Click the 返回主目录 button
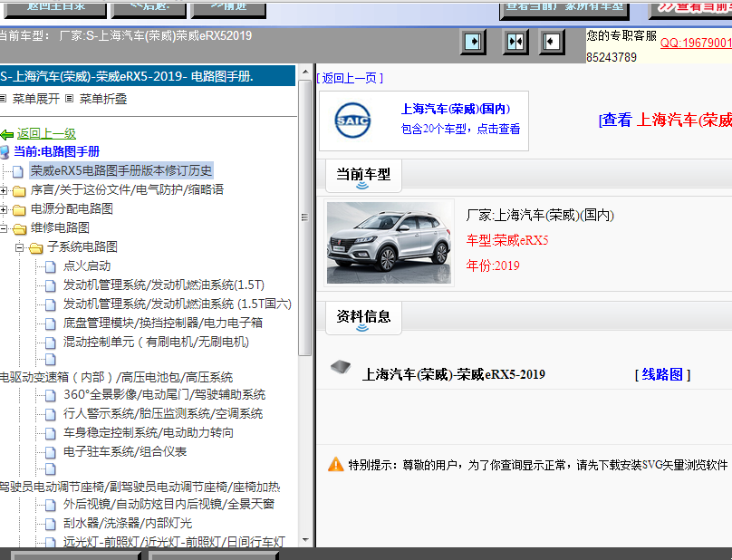Viewport: 732px width, 560px height. [x=55, y=8]
